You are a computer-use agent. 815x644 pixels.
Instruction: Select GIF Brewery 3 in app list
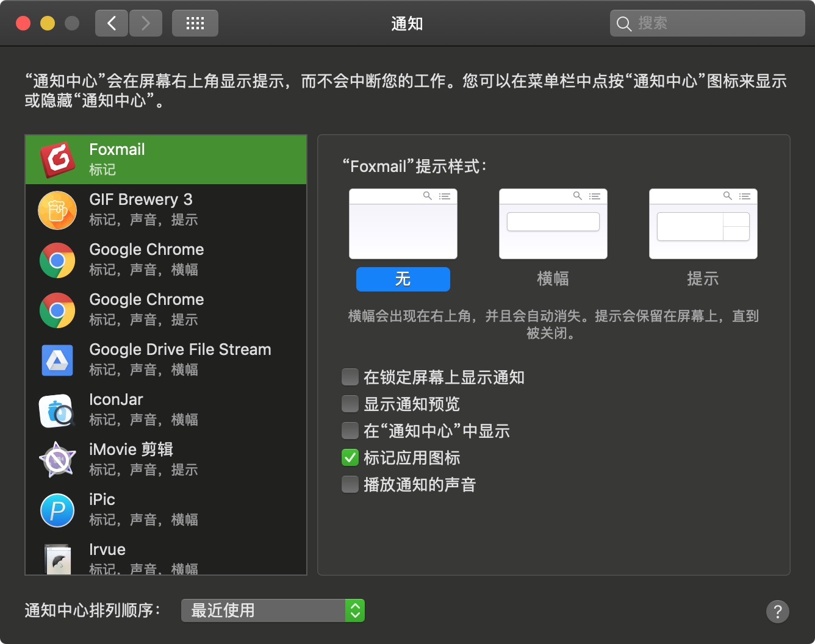[x=166, y=210]
